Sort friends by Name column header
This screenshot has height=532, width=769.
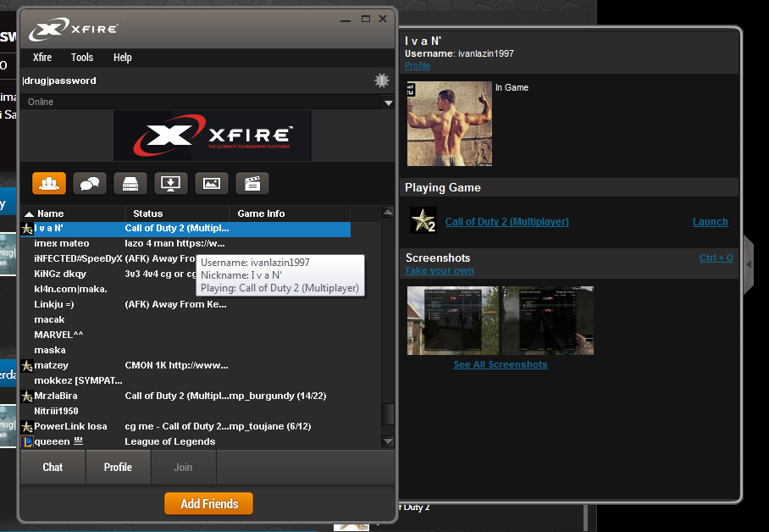click(x=51, y=213)
